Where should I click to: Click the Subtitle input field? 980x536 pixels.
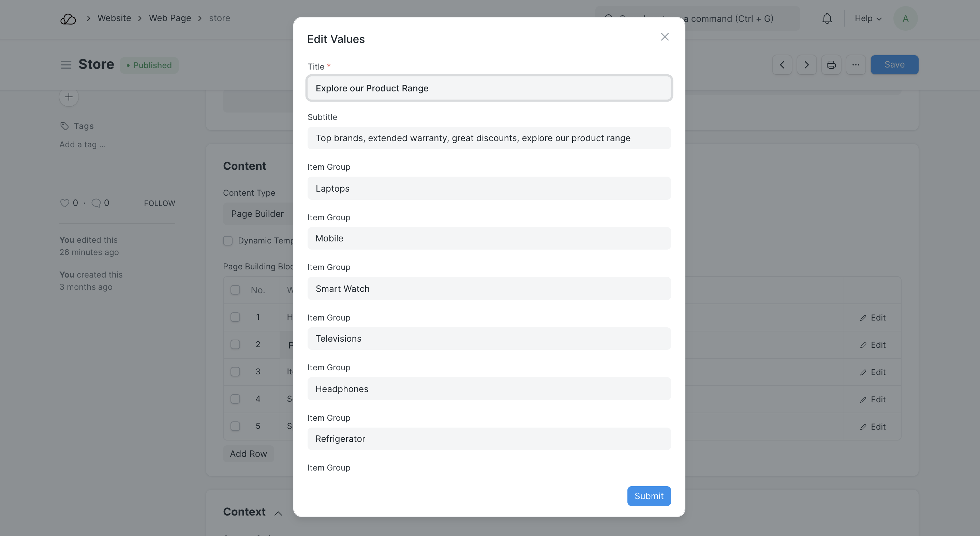pos(489,138)
